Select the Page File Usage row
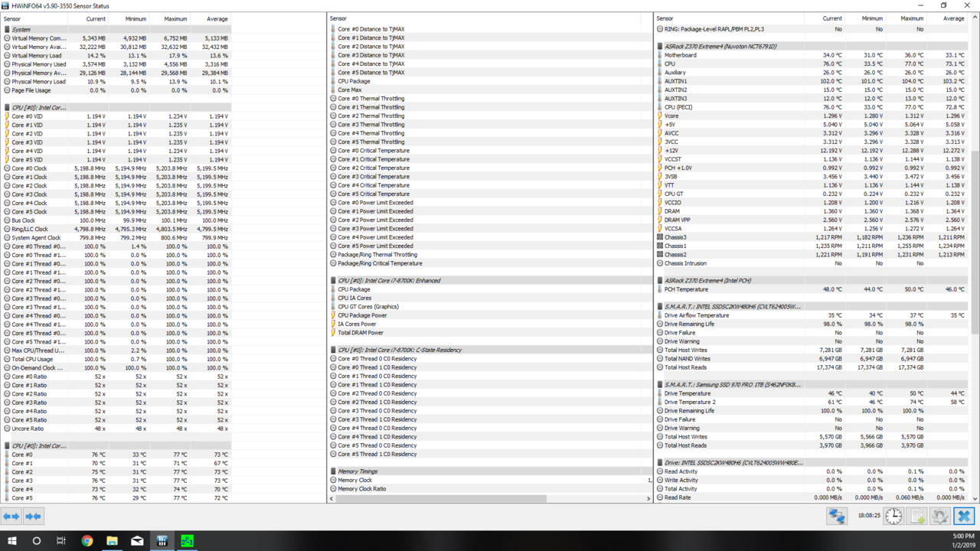The width and height of the screenshot is (980, 551). (x=116, y=90)
